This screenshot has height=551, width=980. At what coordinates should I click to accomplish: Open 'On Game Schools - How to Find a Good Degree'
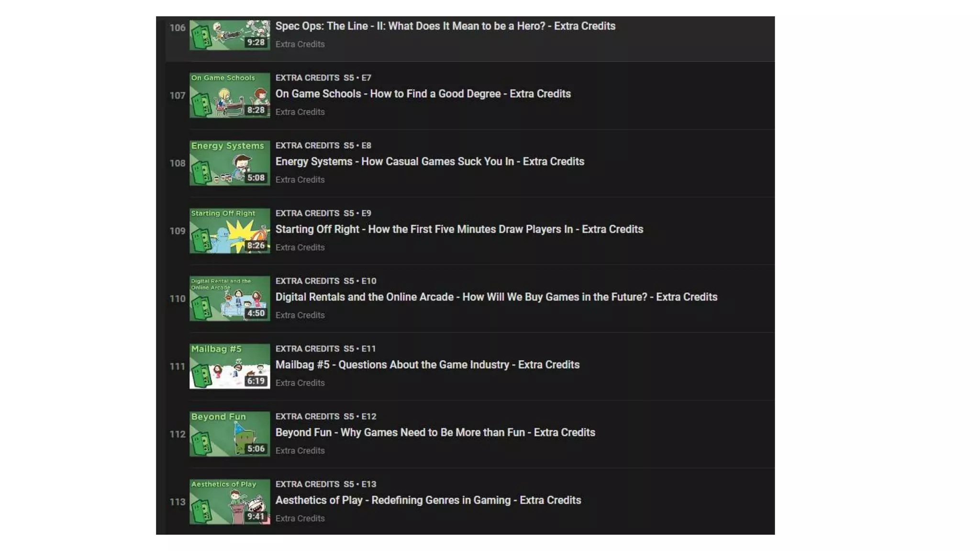pos(423,94)
